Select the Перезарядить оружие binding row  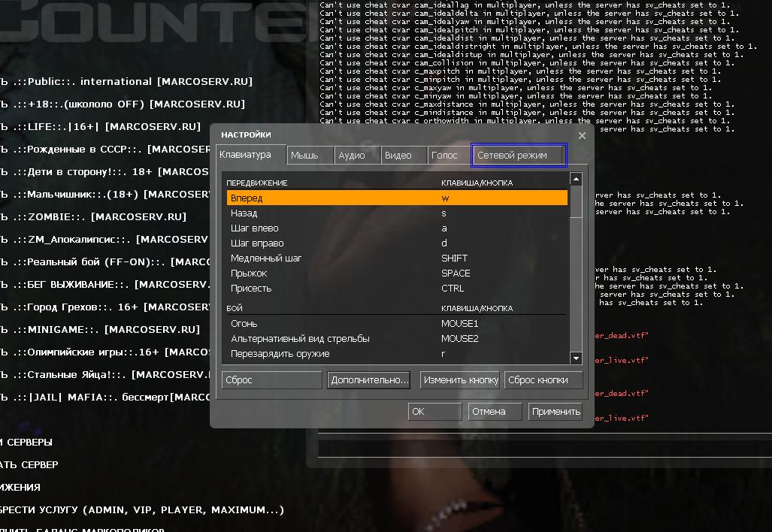(396, 354)
